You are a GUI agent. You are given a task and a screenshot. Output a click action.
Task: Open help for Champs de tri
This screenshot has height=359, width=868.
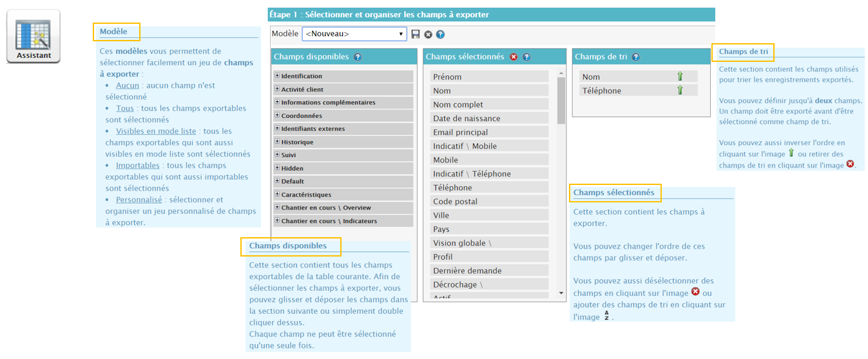point(636,57)
